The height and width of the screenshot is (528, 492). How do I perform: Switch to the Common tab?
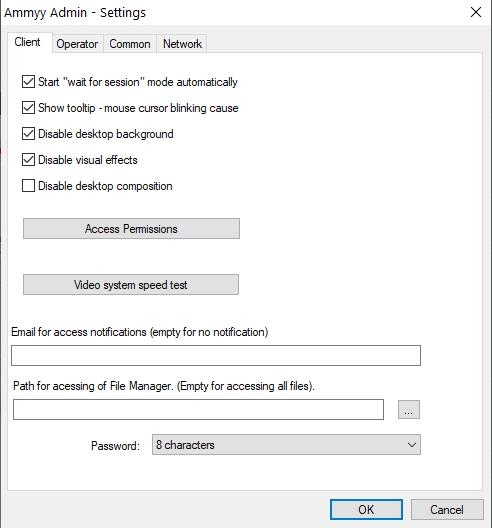coord(130,44)
